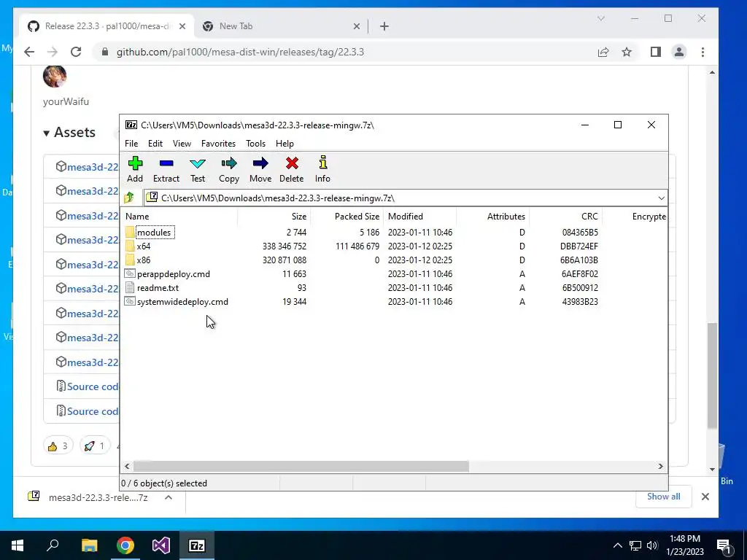Open the File menu in 7-Zip
The image size is (747, 560).
pyautogui.click(x=131, y=144)
